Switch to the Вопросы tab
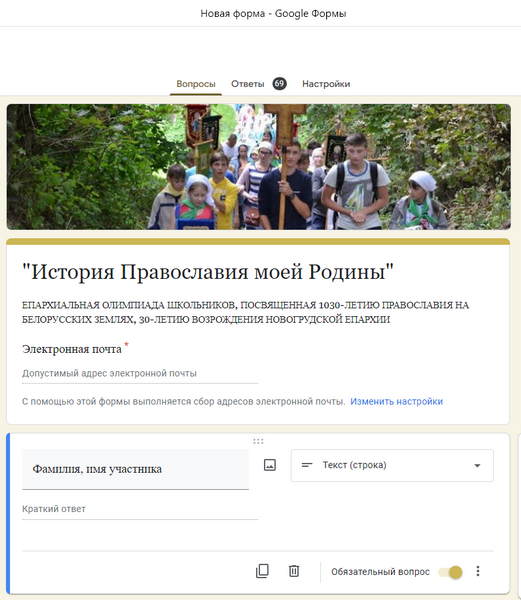Viewport: 521px width, 600px height. point(196,84)
